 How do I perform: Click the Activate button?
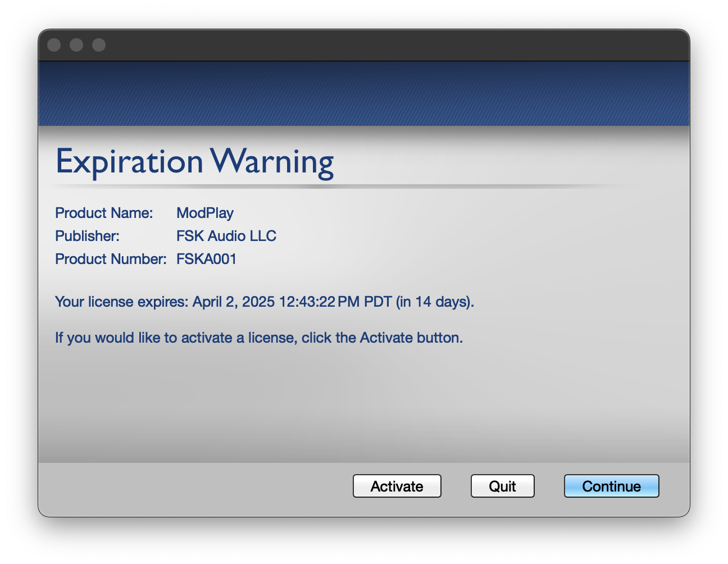[x=397, y=486]
